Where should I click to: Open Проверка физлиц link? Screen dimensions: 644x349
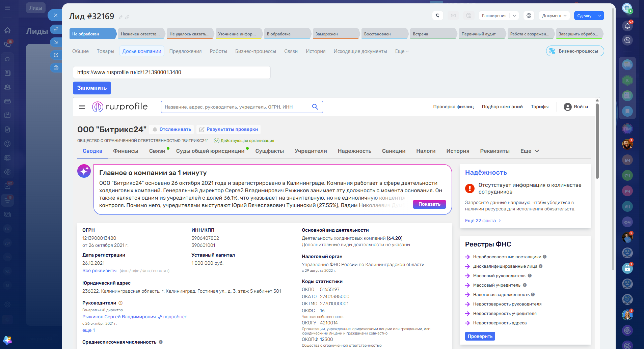click(x=453, y=107)
